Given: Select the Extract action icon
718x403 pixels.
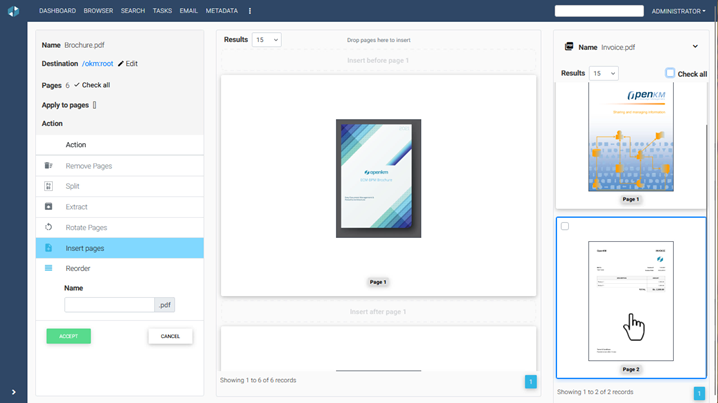Looking at the screenshot, I should (48, 207).
